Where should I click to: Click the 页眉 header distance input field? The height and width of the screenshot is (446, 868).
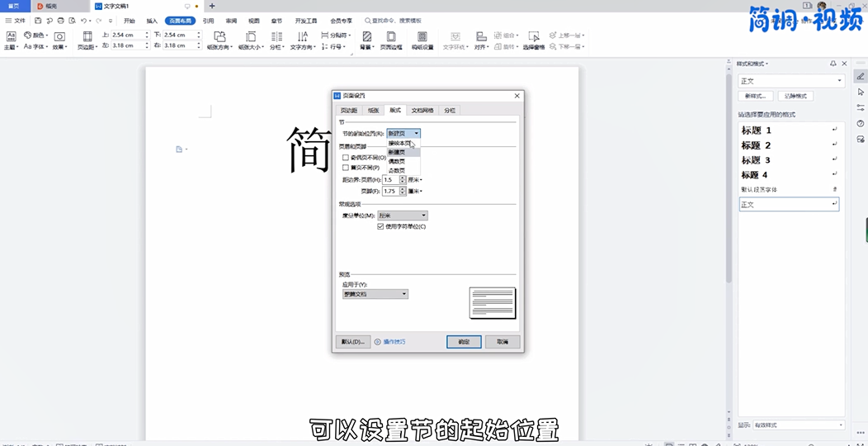pos(390,179)
